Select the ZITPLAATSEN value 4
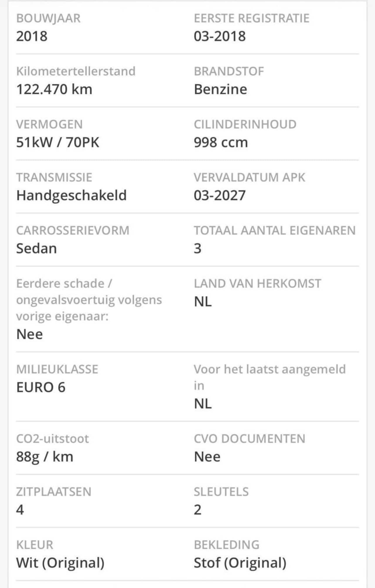The height and width of the screenshot is (588, 375). (20, 510)
